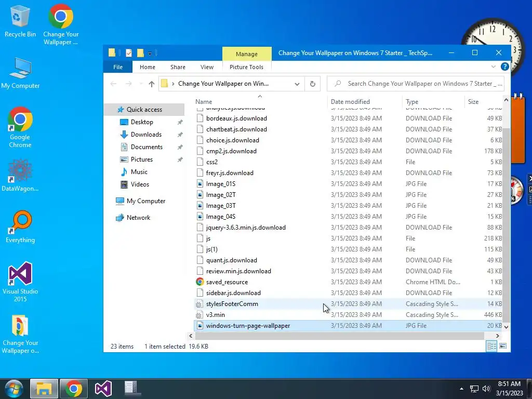Go to Music in navigation pane
532x399 pixels.
point(139,171)
